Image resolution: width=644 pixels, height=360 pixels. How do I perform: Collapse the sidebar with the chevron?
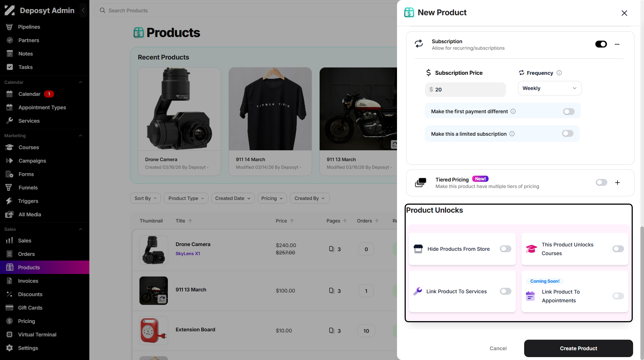(83, 11)
